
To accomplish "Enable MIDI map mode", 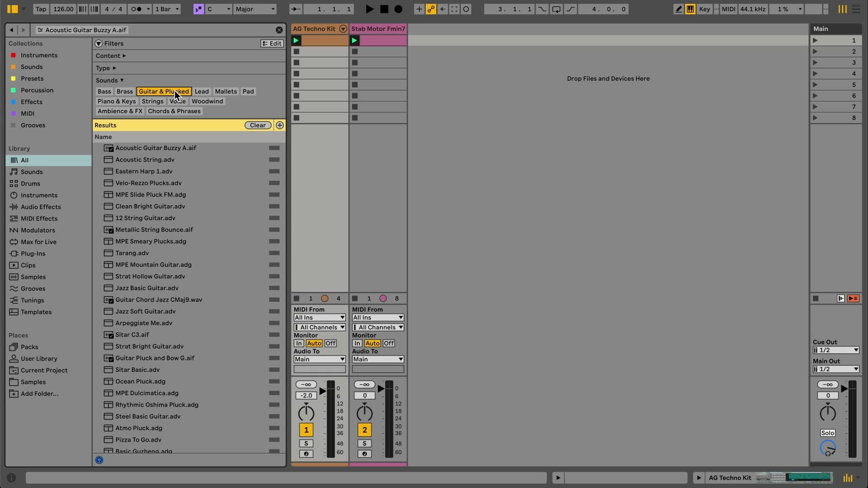I will click(x=728, y=9).
